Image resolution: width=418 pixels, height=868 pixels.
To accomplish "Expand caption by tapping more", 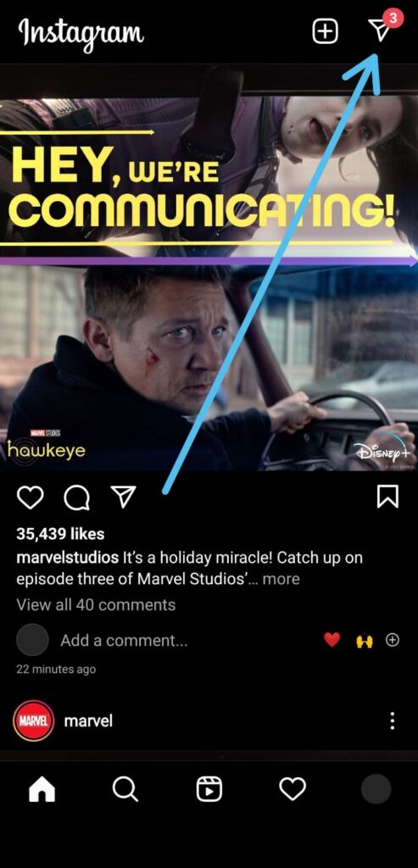I will click(x=281, y=579).
